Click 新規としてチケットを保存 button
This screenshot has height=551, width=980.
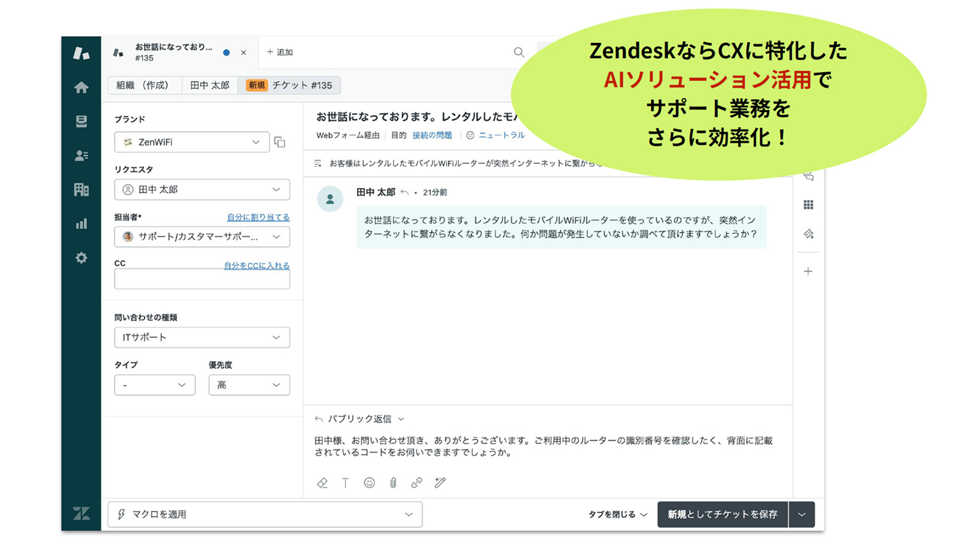(x=723, y=514)
